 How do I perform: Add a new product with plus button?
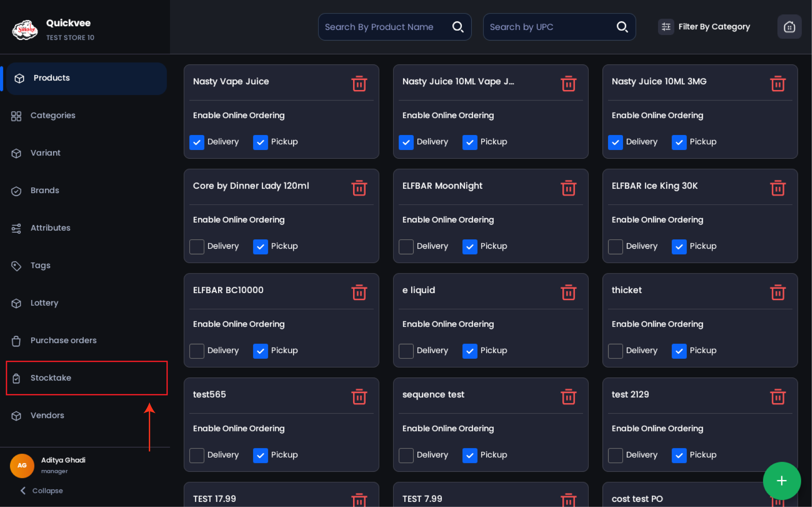[781, 481]
